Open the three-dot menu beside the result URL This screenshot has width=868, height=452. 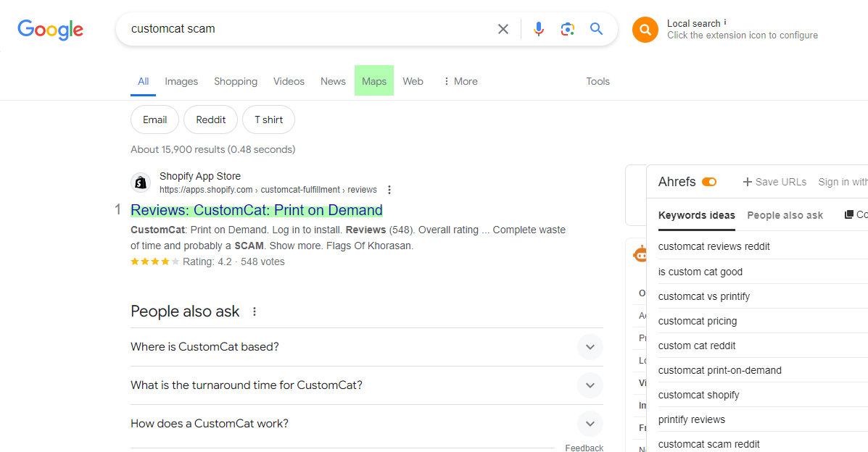389,189
